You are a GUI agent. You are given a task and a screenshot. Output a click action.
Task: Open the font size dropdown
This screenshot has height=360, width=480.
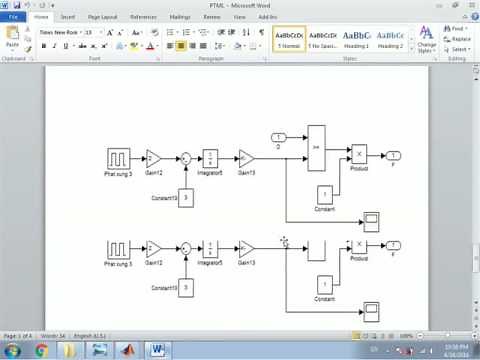[101, 32]
